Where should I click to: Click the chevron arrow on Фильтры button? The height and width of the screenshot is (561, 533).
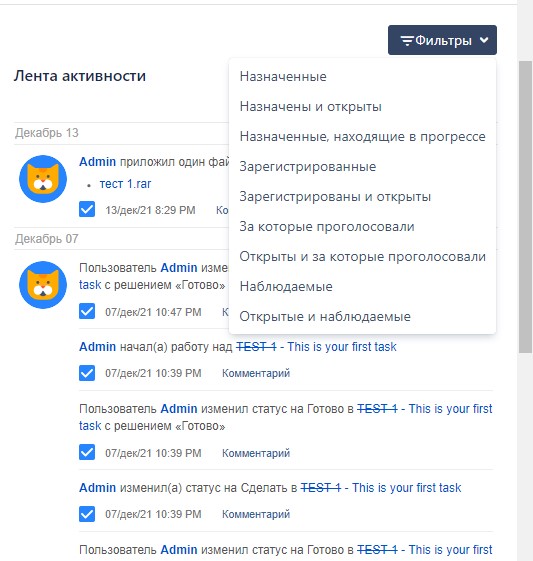point(484,40)
